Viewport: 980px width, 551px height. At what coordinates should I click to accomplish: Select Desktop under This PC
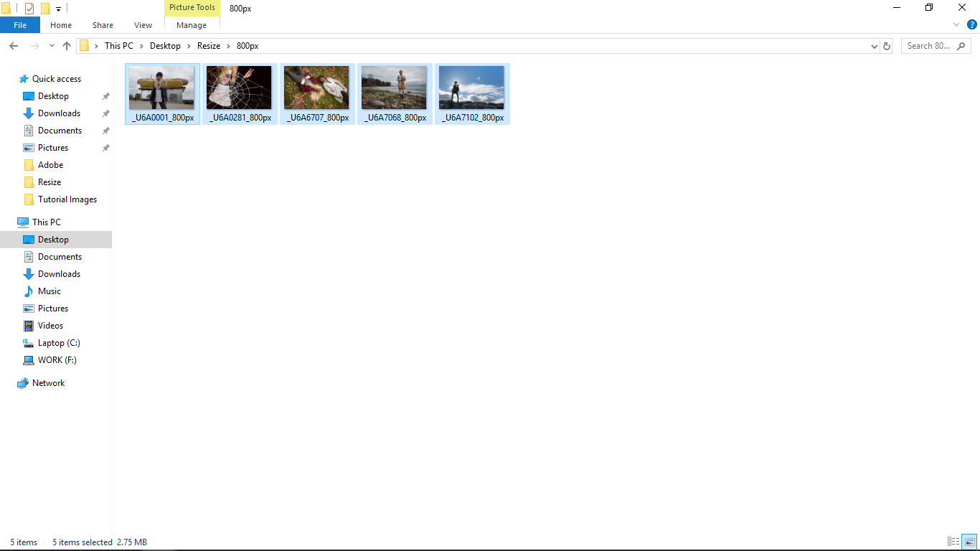[56, 240]
